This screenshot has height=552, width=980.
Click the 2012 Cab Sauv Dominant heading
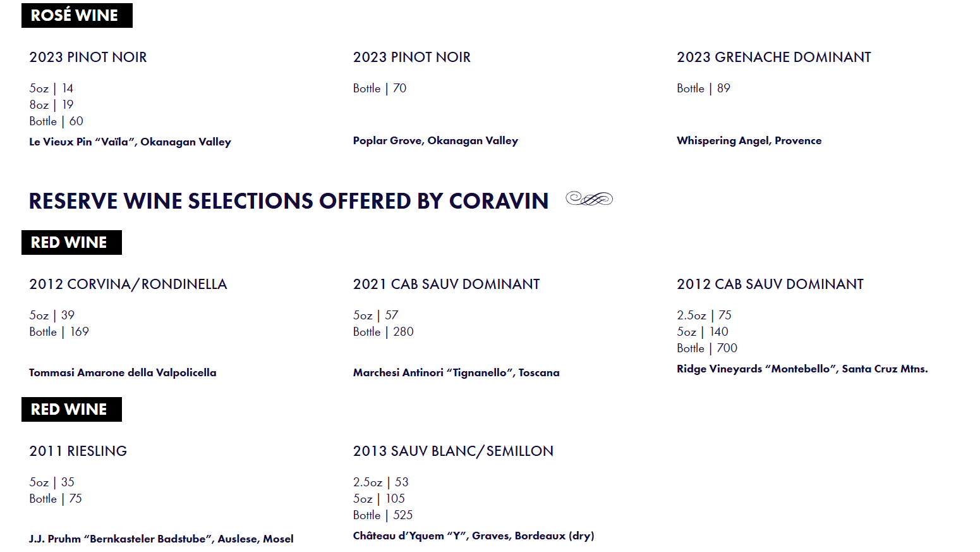coord(770,285)
